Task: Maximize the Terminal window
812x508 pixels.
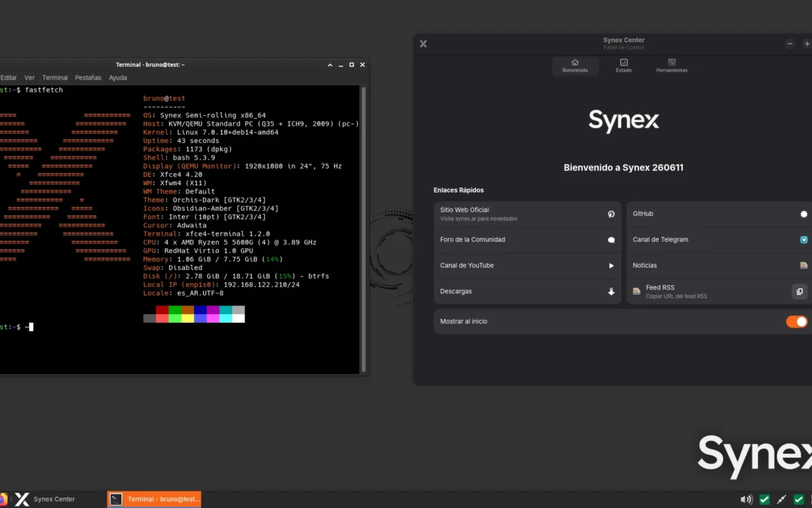Action: [x=352, y=65]
